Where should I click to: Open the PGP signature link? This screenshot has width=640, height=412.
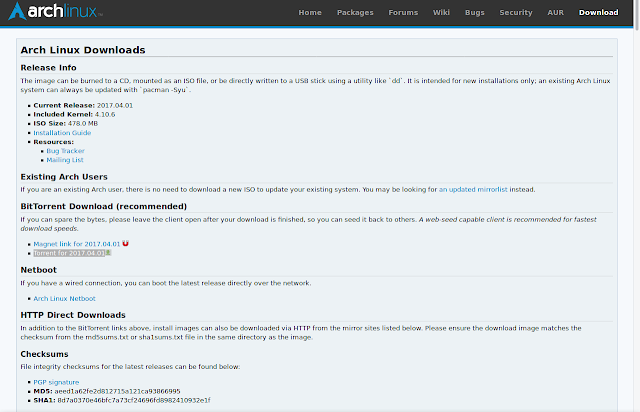pyautogui.click(x=56, y=382)
